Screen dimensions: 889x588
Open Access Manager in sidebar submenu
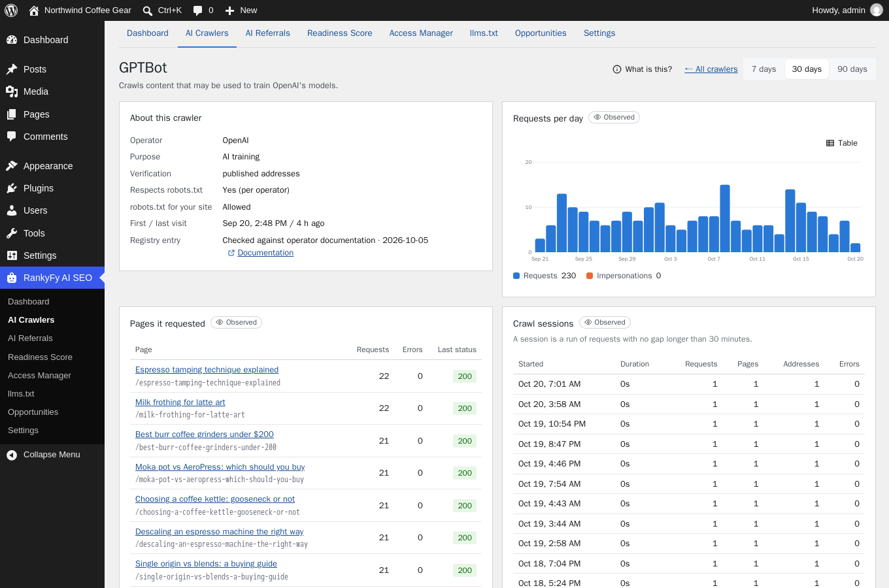click(39, 376)
